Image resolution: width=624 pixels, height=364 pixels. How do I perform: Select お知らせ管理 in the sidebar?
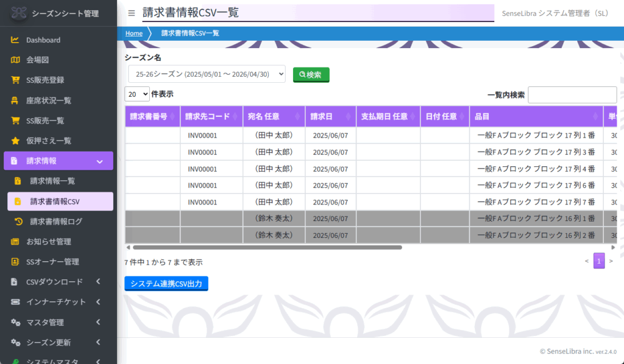pyautogui.click(x=49, y=242)
